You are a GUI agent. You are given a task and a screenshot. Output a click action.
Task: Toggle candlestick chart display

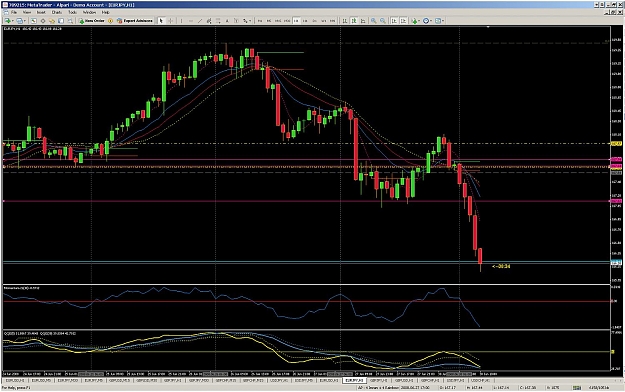click(354, 21)
